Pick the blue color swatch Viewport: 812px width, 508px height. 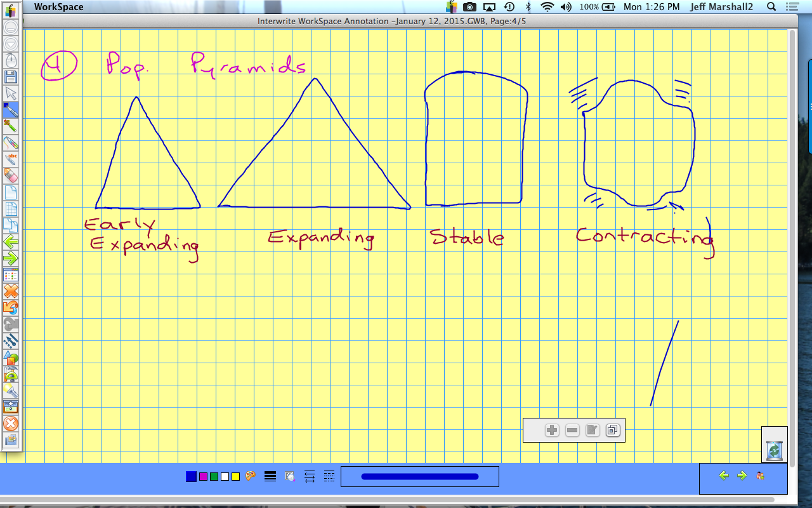tap(191, 477)
